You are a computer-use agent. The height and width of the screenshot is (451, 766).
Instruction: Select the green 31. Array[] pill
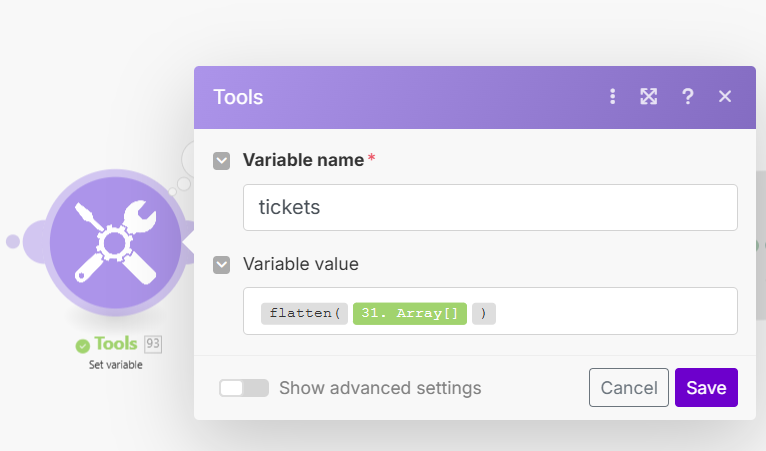click(410, 313)
